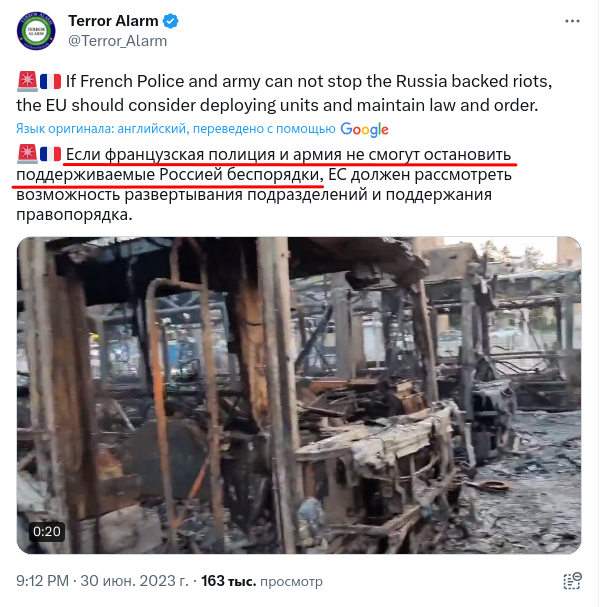
Task: Open the @Terror_Alarm handle link
Action: click(x=118, y=41)
